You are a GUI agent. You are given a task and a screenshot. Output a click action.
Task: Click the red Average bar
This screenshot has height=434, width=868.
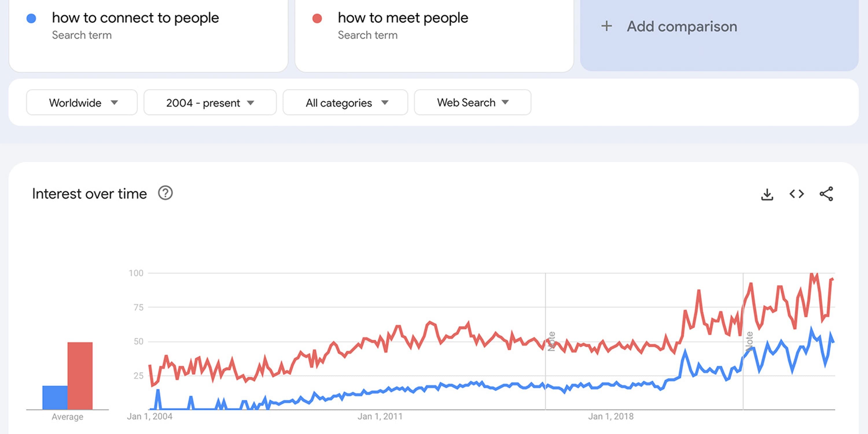pyautogui.click(x=80, y=376)
